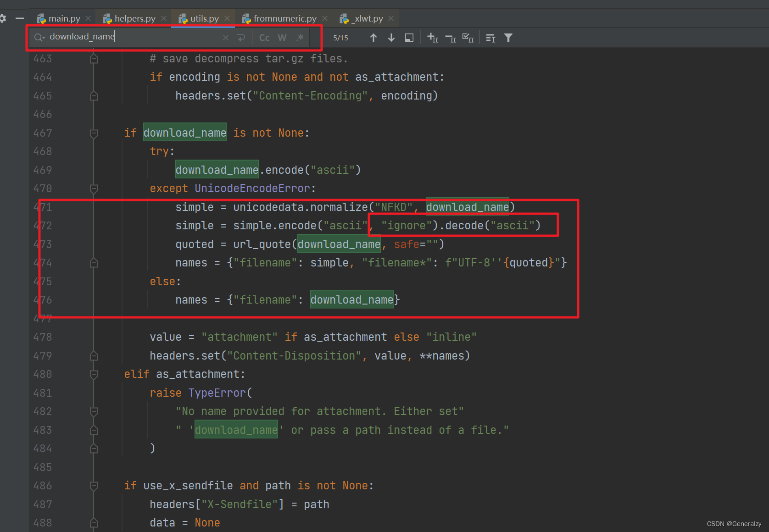Toggle Match Case (Cc) option
This screenshot has width=769, height=532.
coord(264,38)
